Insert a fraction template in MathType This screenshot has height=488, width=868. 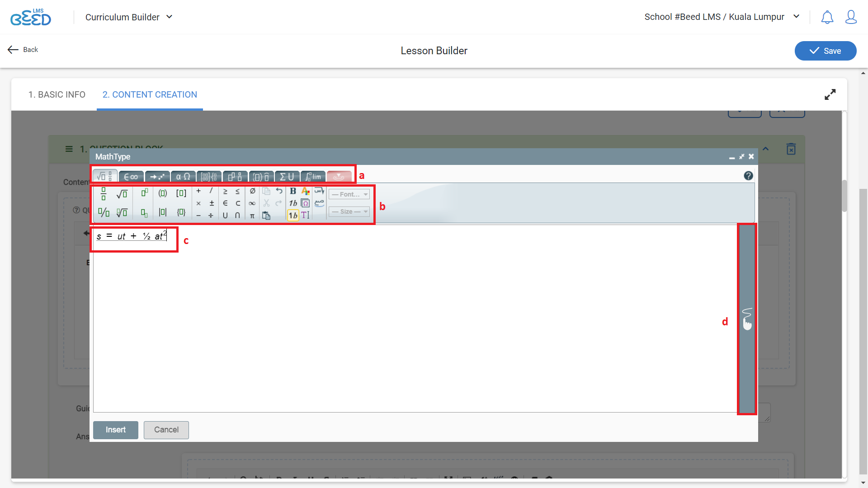click(x=104, y=194)
